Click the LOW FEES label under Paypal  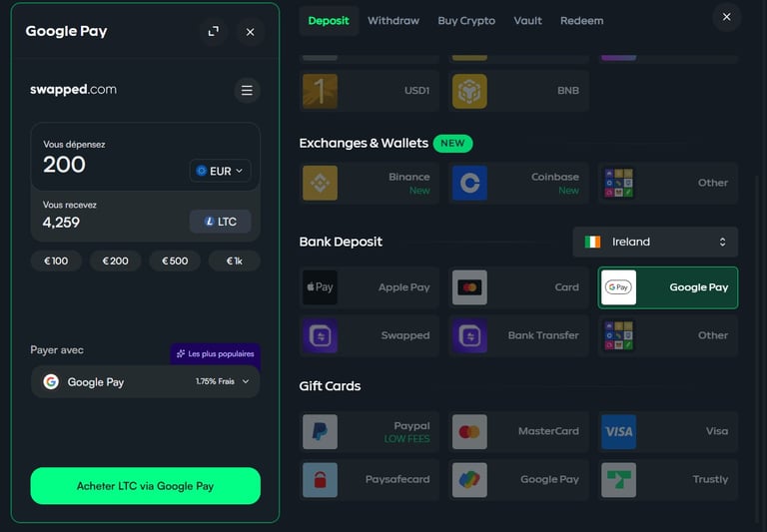click(x=406, y=439)
